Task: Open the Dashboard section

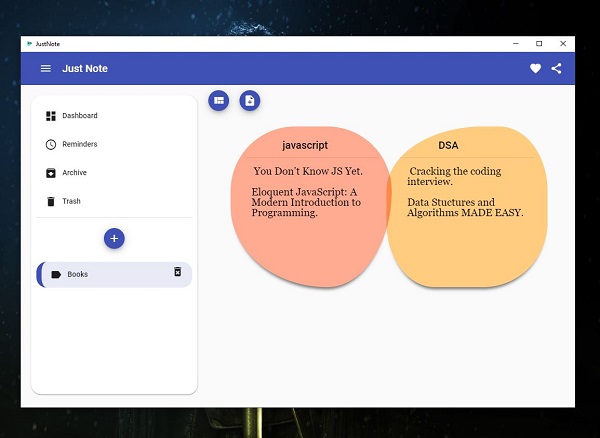Action: (x=114, y=116)
